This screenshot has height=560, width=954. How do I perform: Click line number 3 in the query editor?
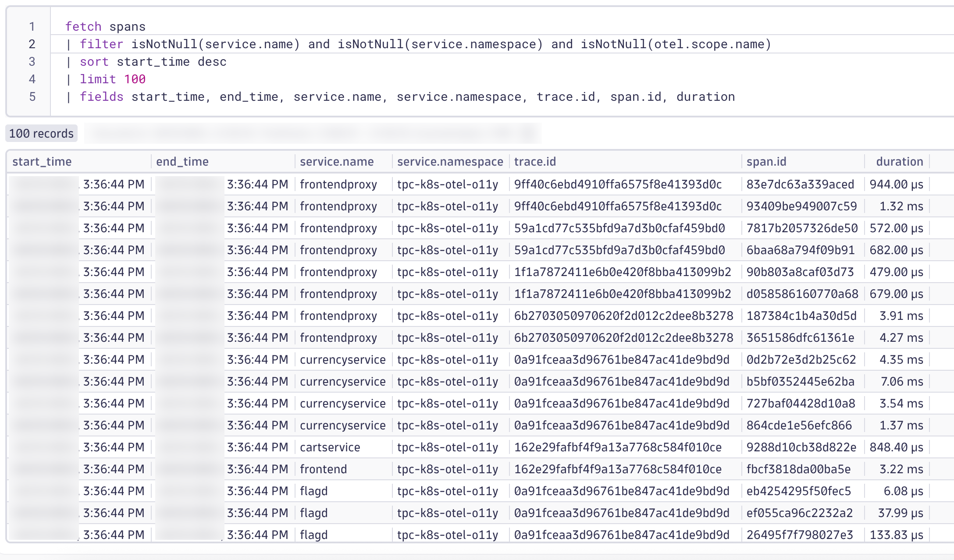[x=31, y=61]
